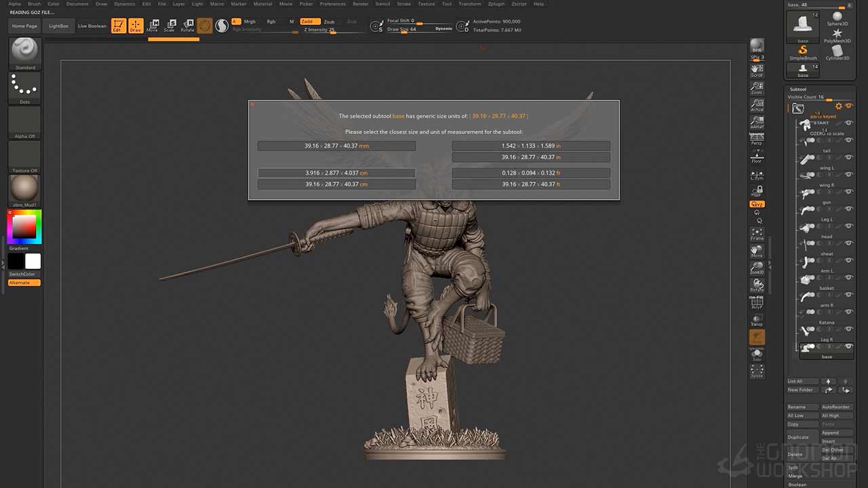Activate the Rotate transform tool
Screen dimensions: 868x488
[x=187, y=26]
